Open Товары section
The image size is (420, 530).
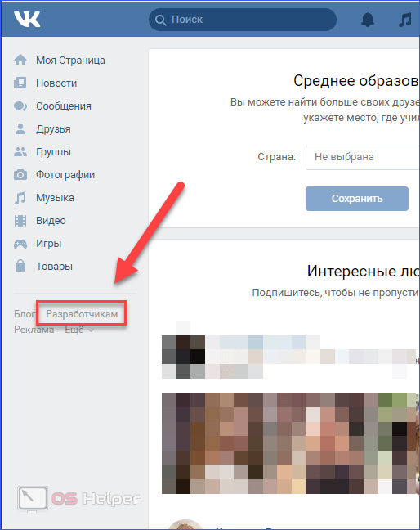coord(54,267)
